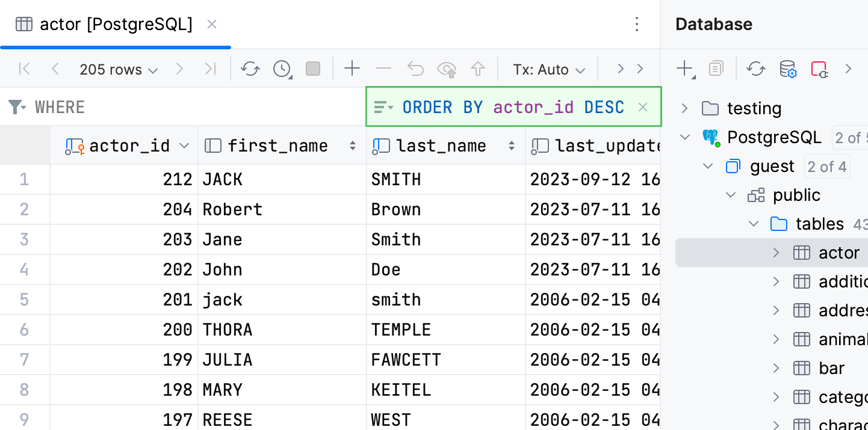
Task: Click the new data source plus icon
Action: (686, 69)
